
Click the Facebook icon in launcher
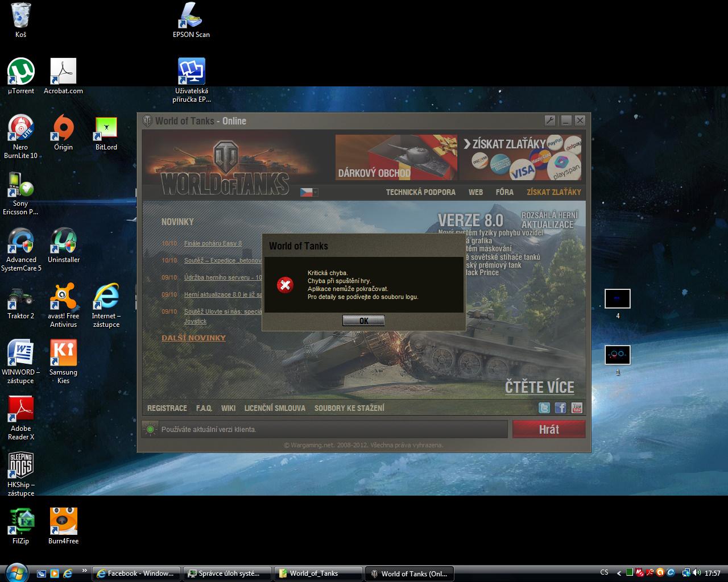point(560,408)
